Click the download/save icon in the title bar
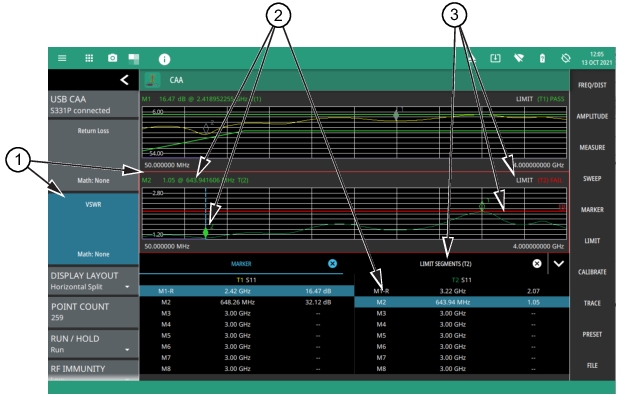 (x=494, y=59)
